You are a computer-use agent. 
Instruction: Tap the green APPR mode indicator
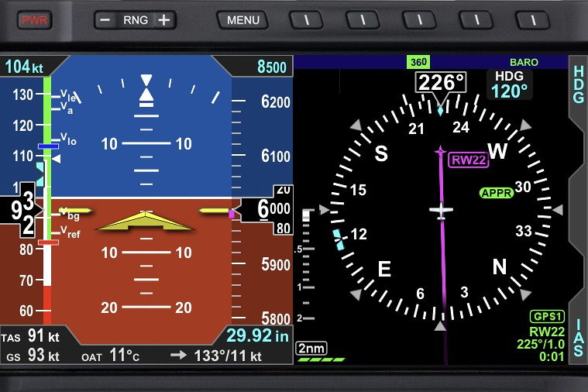pyautogui.click(x=497, y=193)
